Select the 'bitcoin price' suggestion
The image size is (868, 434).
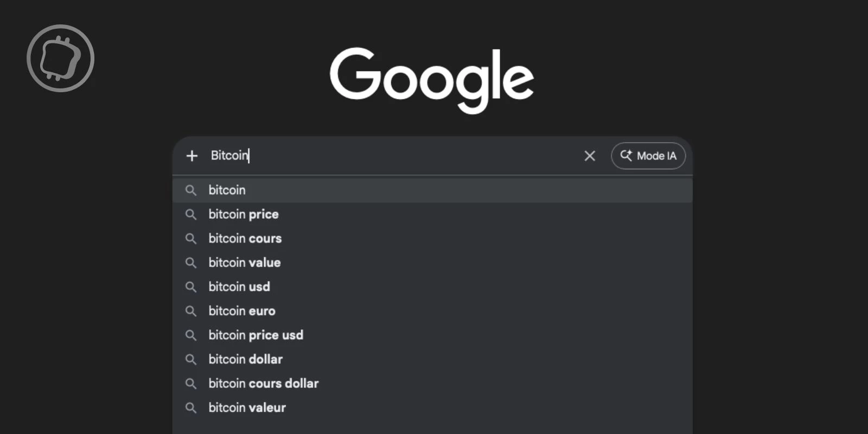pos(244,214)
